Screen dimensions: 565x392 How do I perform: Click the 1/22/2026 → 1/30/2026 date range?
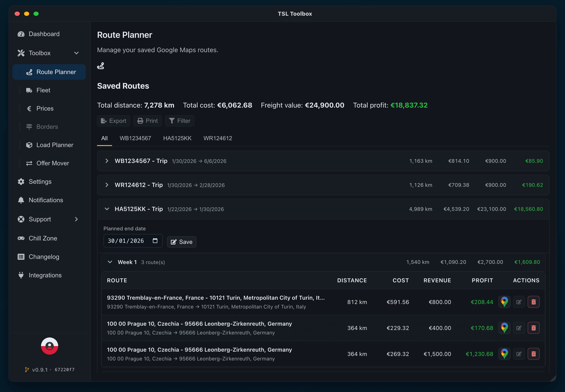[196, 209]
